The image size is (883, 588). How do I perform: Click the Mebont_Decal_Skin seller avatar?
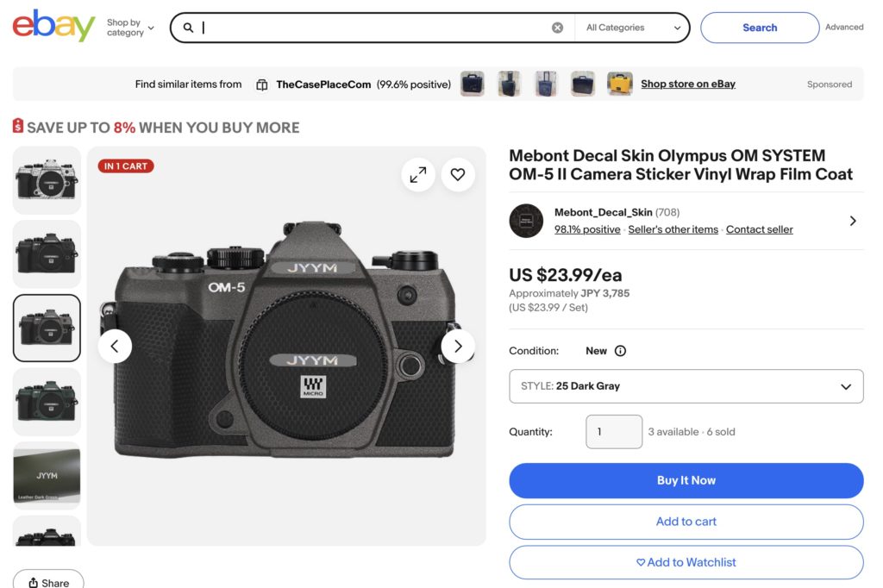click(x=526, y=221)
